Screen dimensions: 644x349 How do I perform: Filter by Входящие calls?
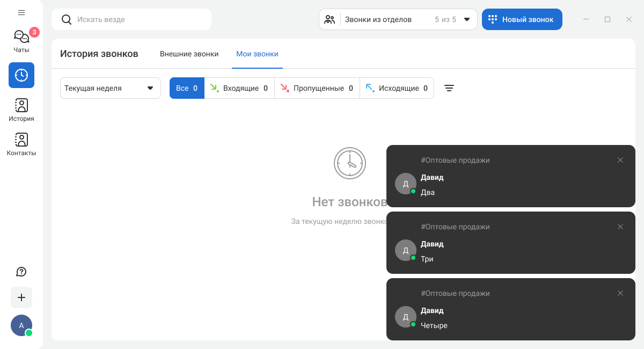click(239, 88)
